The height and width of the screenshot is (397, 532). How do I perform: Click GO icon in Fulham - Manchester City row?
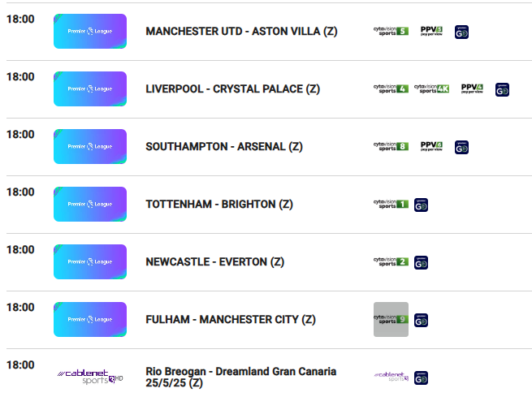(x=421, y=321)
